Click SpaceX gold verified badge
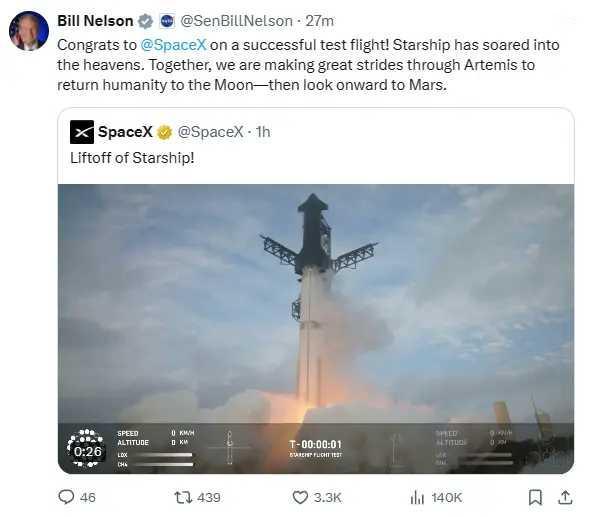Image resolution: width=589 pixels, height=517 pixels. pos(164,132)
